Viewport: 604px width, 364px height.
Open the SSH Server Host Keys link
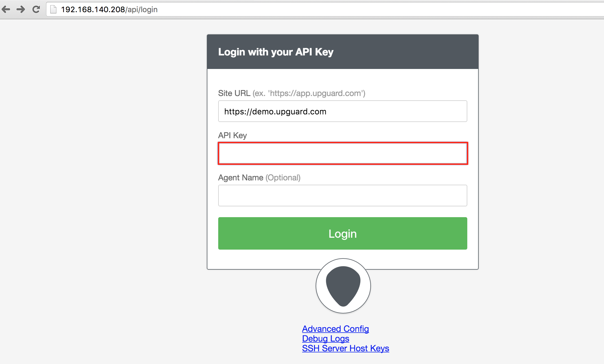tap(345, 348)
